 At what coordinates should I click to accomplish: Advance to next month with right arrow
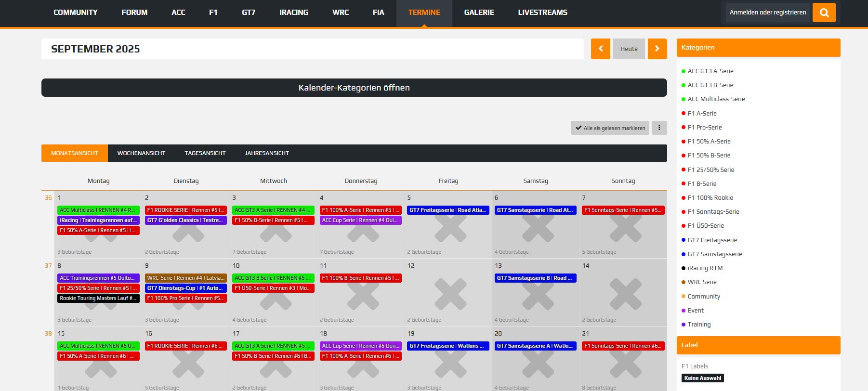tap(657, 49)
